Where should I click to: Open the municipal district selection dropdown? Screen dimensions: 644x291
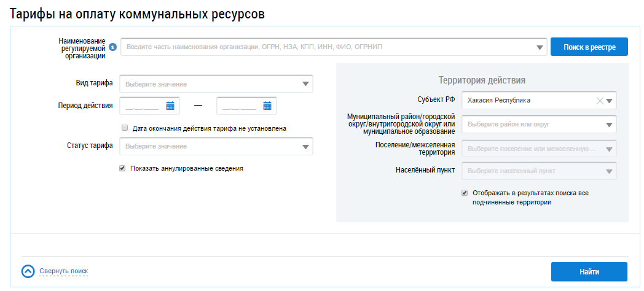pyautogui.click(x=610, y=125)
